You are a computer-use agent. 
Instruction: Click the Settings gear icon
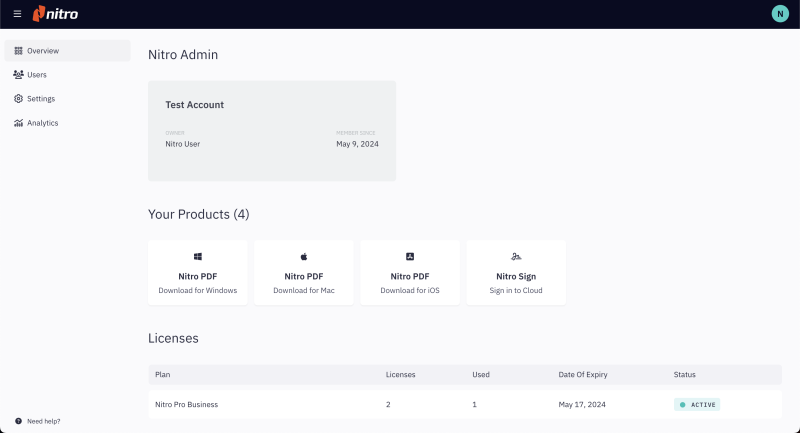(x=18, y=98)
